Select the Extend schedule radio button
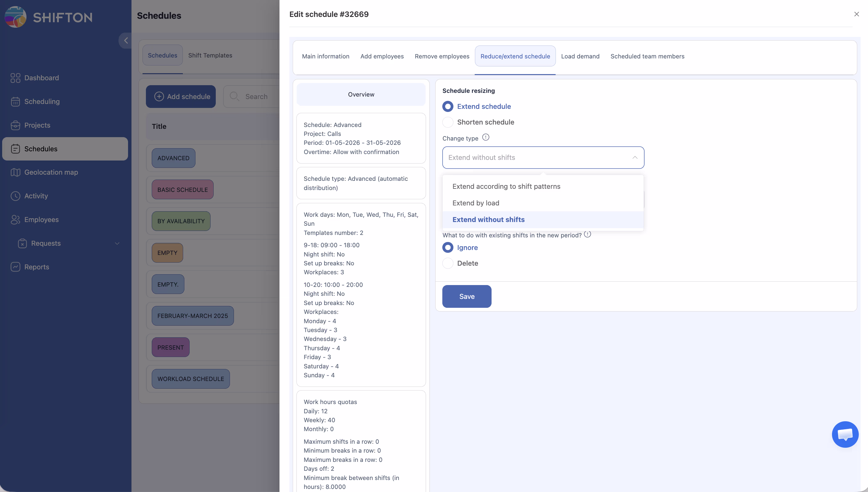Screen dimensions: 868x492 point(448,106)
